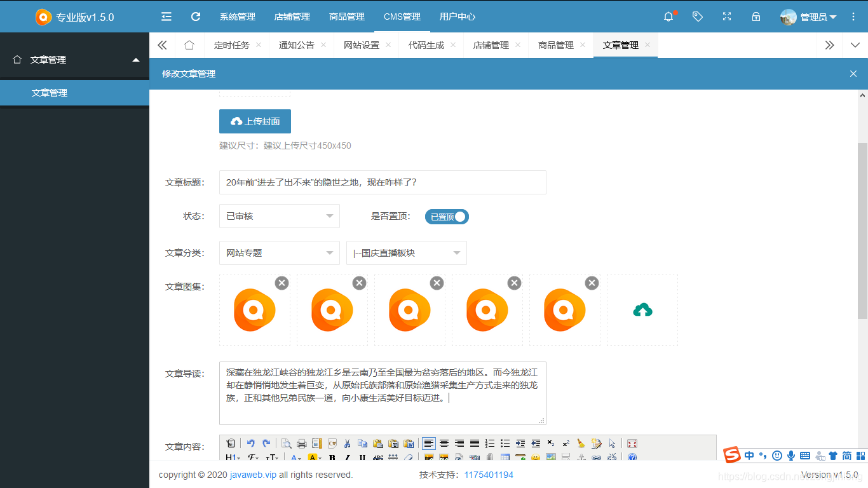868x488 pixels.
Task: Select 文章管理 submenu item in sidebar
Action: (x=74, y=93)
